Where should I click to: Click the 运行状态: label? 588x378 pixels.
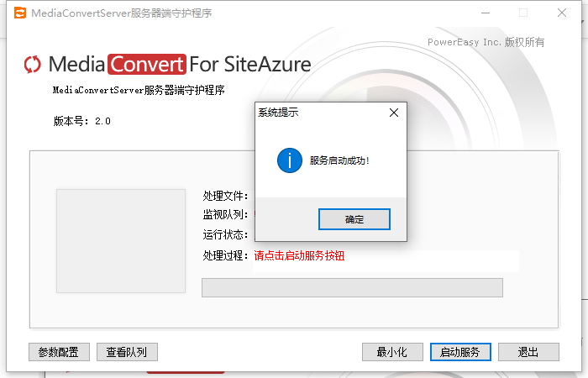[x=225, y=234]
